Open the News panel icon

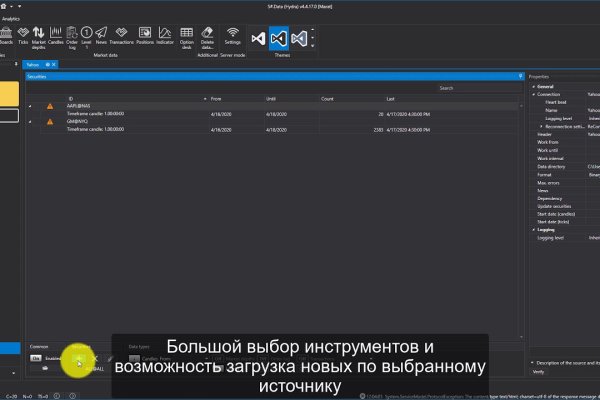click(100, 38)
